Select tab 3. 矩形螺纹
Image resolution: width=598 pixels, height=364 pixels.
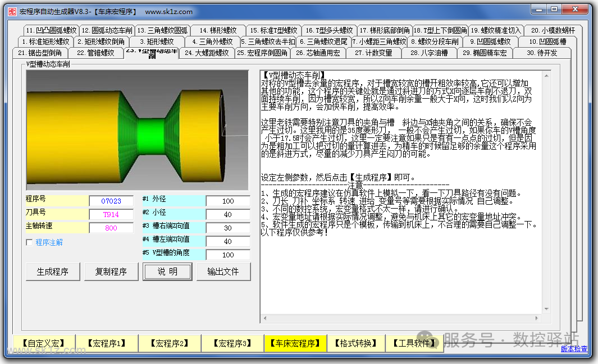(157, 42)
